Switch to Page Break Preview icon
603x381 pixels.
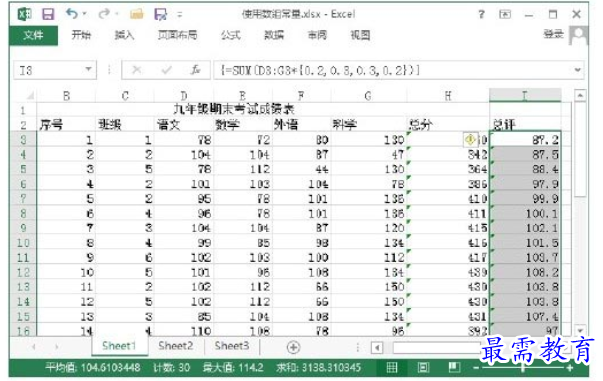click(x=454, y=367)
